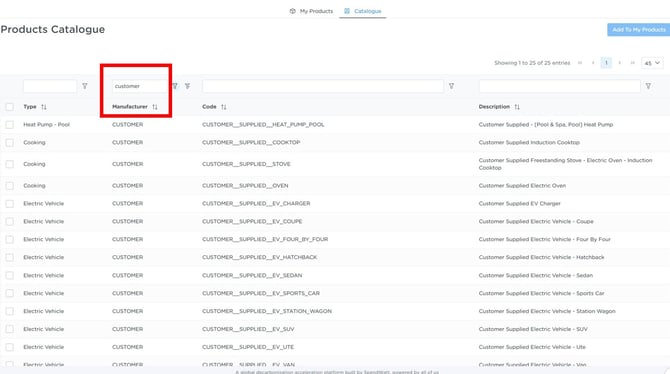
Task: Go to the last page of entries
Action: (x=633, y=63)
